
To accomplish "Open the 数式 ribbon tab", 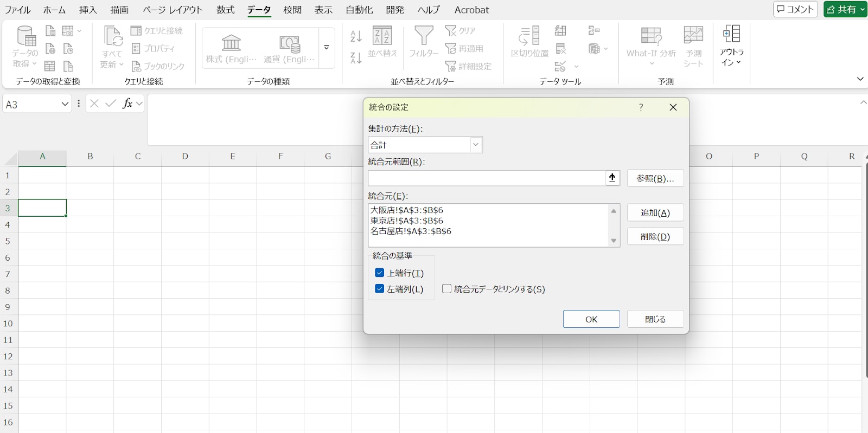I will [x=225, y=10].
